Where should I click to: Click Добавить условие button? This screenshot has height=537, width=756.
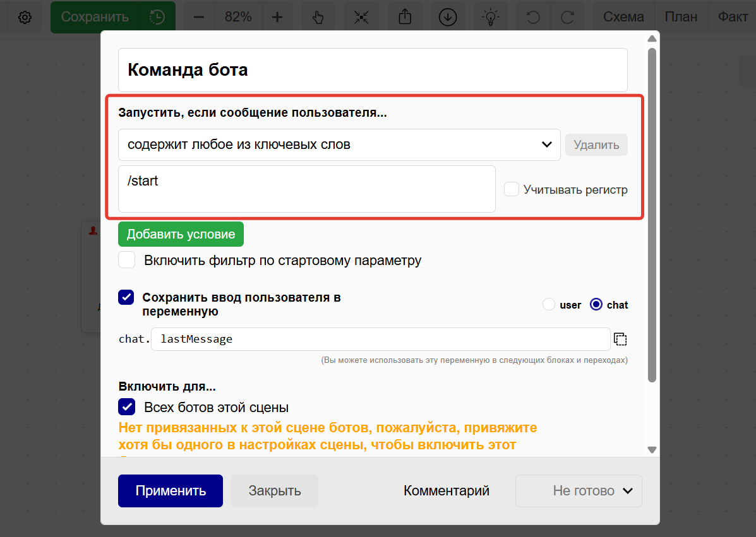tap(181, 234)
